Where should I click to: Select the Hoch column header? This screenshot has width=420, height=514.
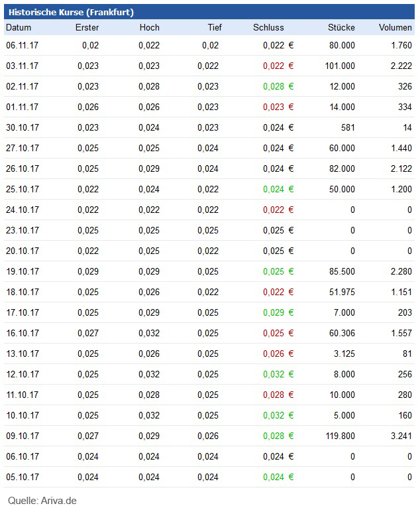(149, 28)
